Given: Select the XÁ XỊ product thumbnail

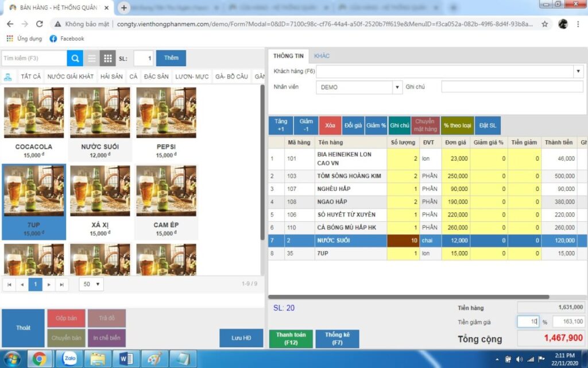Looking at the screenshot, I should tap(100, 191).
